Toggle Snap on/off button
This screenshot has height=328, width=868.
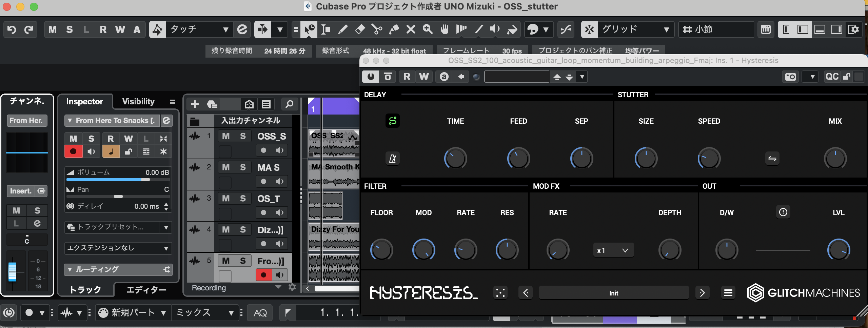[589, 29]
